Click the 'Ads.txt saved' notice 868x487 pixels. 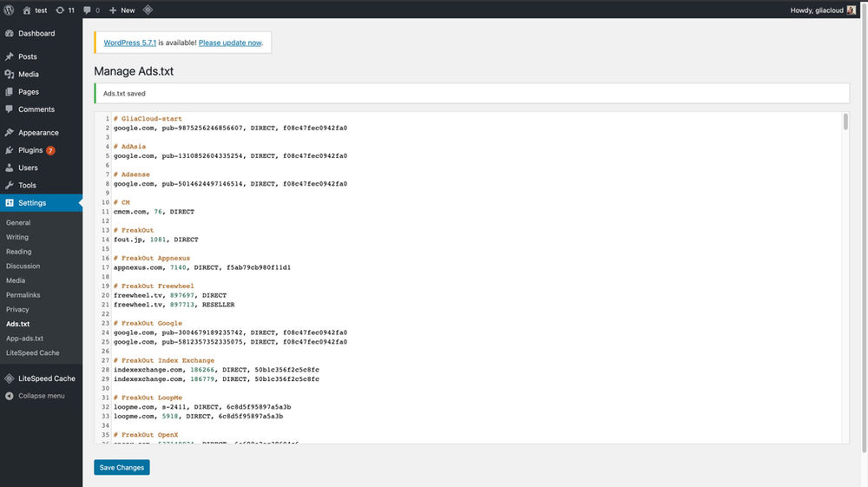[x=472, y=94]
